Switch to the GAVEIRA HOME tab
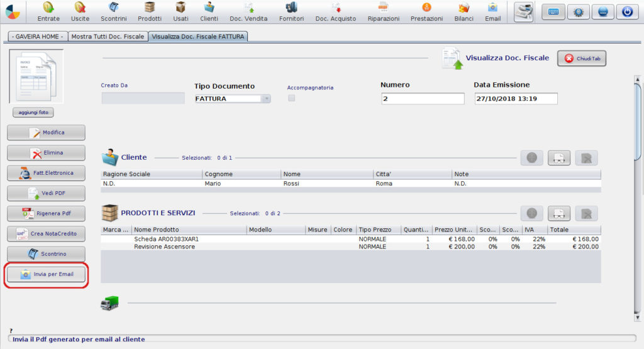This screenshot has height=349, width=644. (x=37, y=36)
